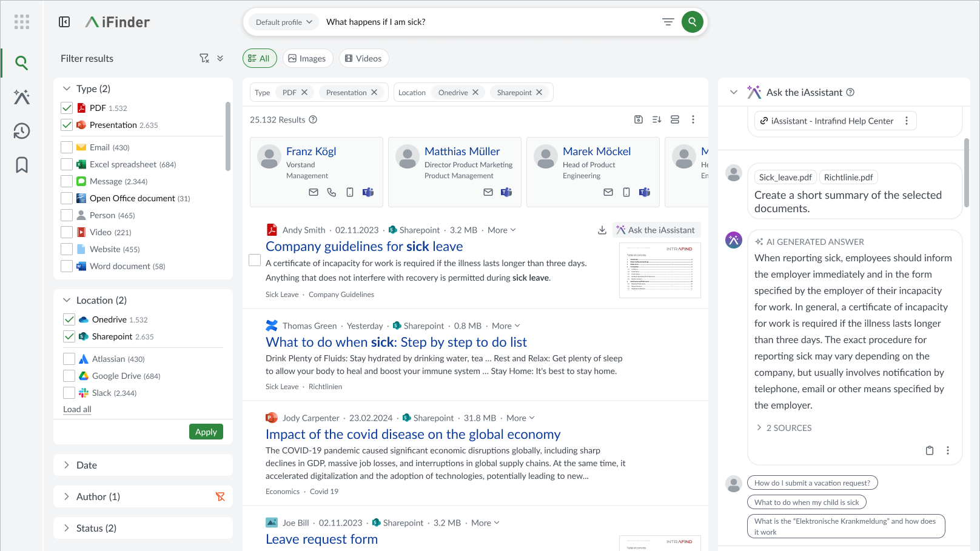Open Teams chat with Matthias Müller
The width and height of the screenshot is (980, 551).
(506, 192)
